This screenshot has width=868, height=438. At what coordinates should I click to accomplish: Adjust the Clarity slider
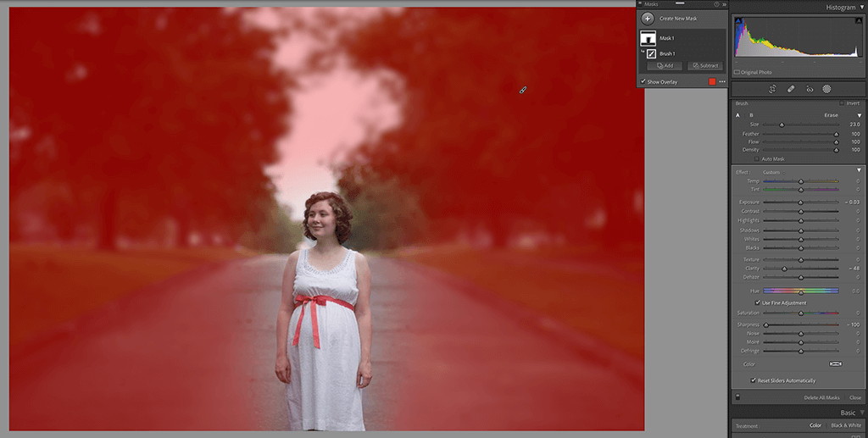click(800, 269)
